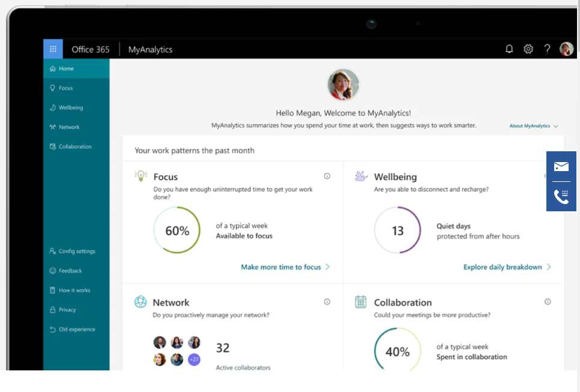Switch to the Old experience
The height and width of the screenshot is (392, 580).
tap(76, 330)
